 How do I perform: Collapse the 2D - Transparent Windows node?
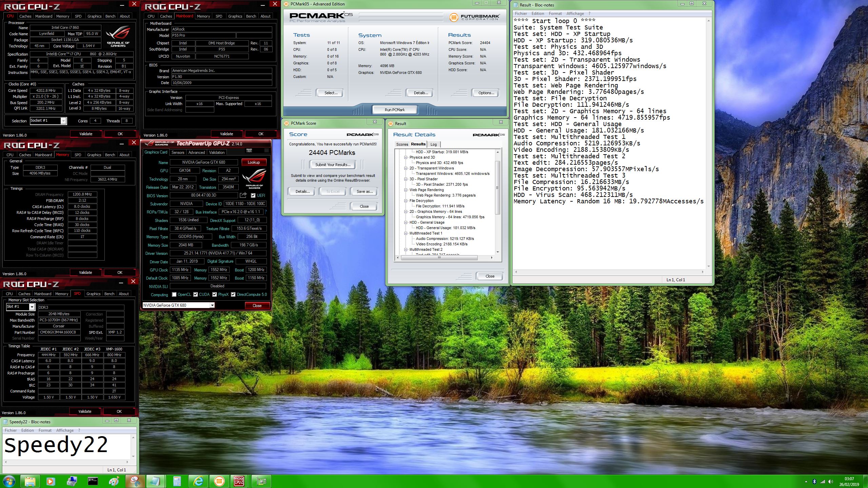406,168
